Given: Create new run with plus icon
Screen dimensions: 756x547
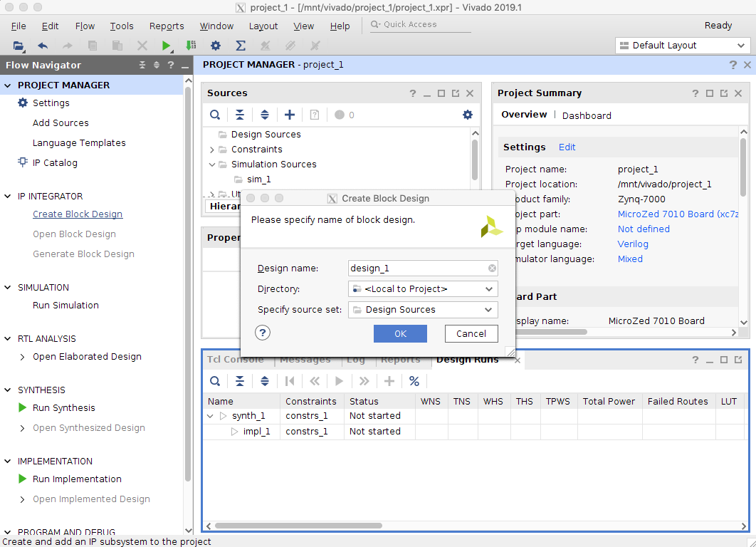Looking at the screenshot, I should pos(389,382).
